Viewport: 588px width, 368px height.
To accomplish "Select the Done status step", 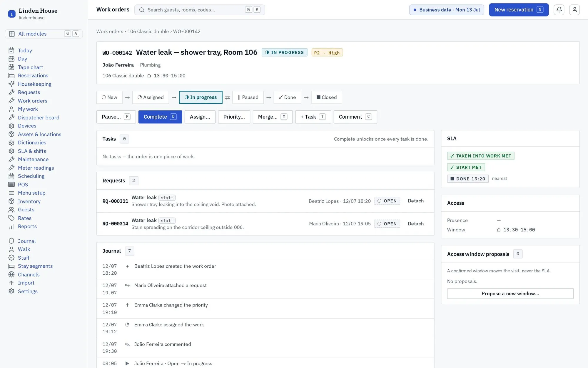I will click(287, 97).
